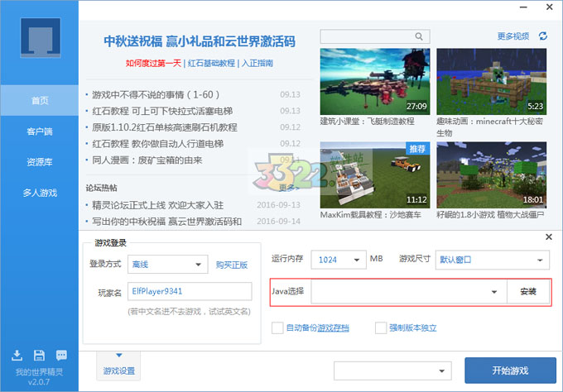Enable 自动备份游戏存档 checkbox
The width and height of the screenshot is (563, 392).
click(277, 327)
